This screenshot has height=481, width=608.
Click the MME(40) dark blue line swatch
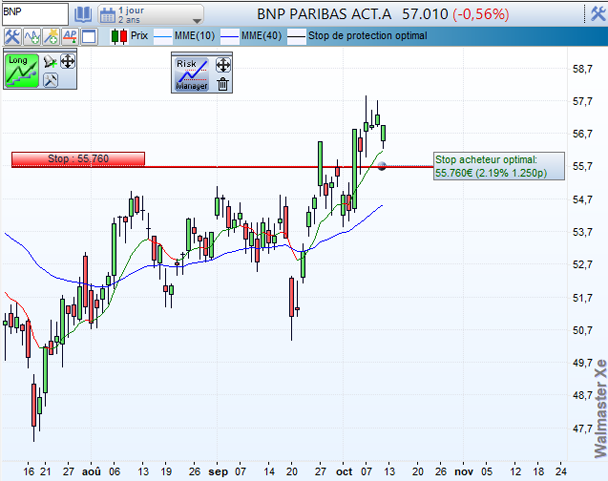click(x=230, y=37)
